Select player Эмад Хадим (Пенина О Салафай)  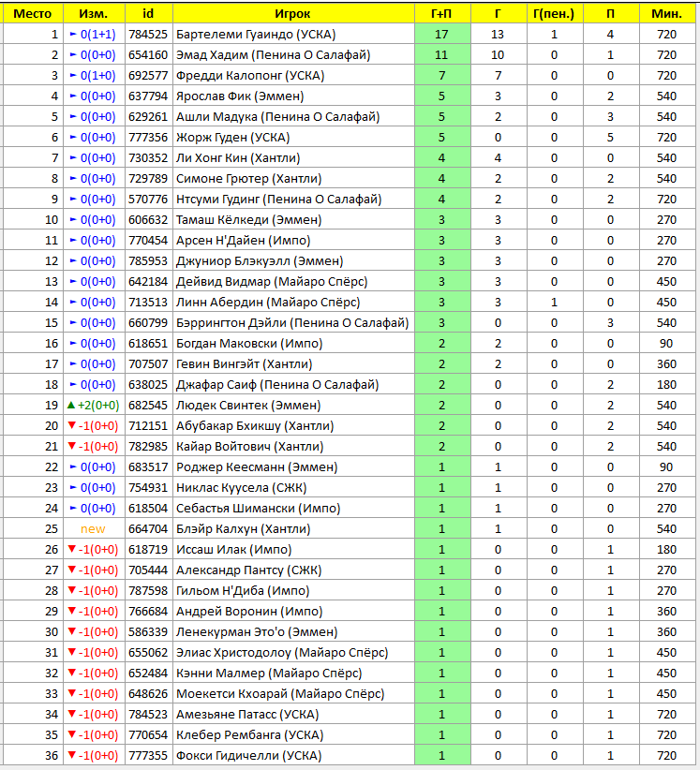(273, 55)
